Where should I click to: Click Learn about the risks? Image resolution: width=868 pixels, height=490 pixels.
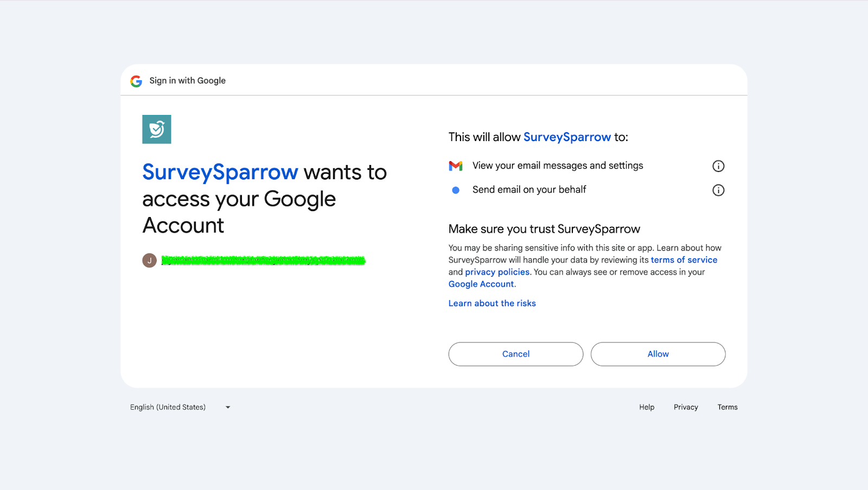492,303
